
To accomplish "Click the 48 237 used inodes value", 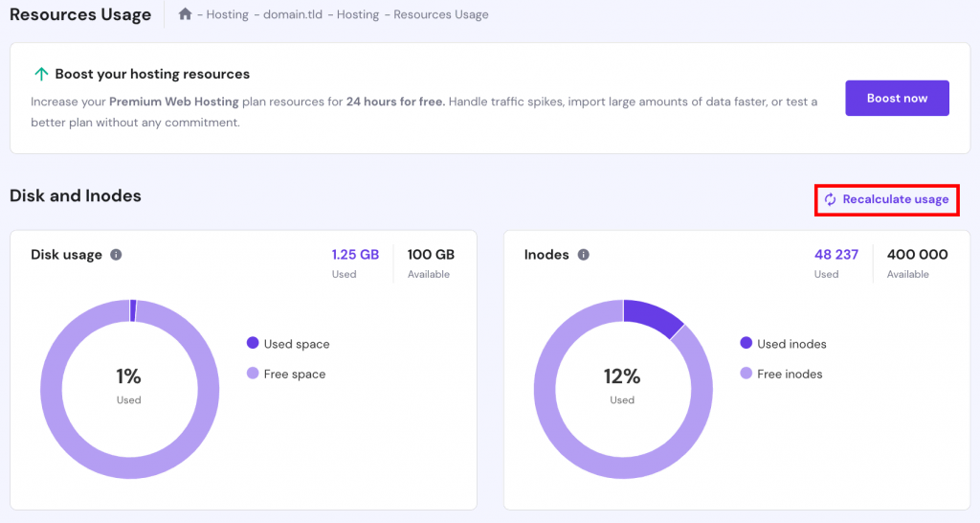I will pos(835,255).
